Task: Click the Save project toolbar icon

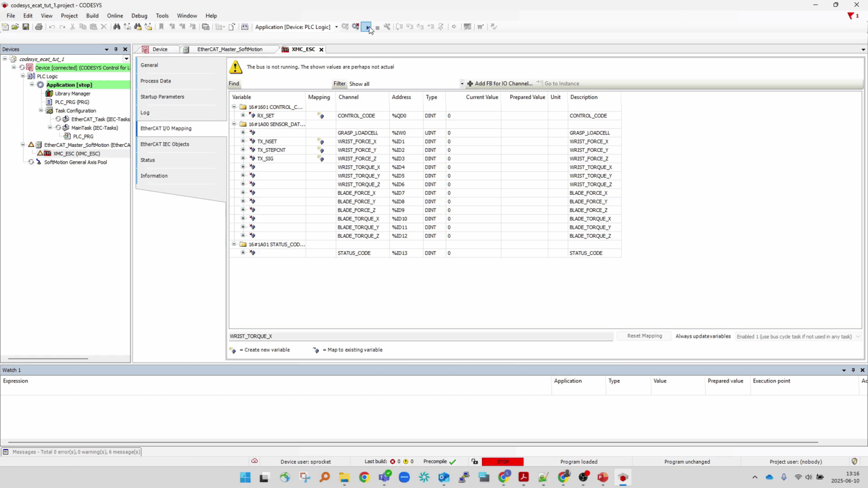Action: (25, 27)
